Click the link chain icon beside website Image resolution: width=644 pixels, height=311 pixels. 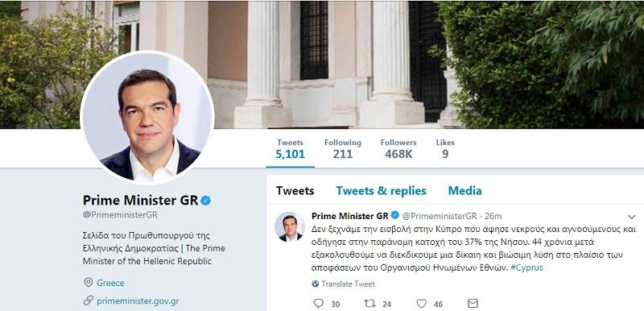(x=88, y=301)
